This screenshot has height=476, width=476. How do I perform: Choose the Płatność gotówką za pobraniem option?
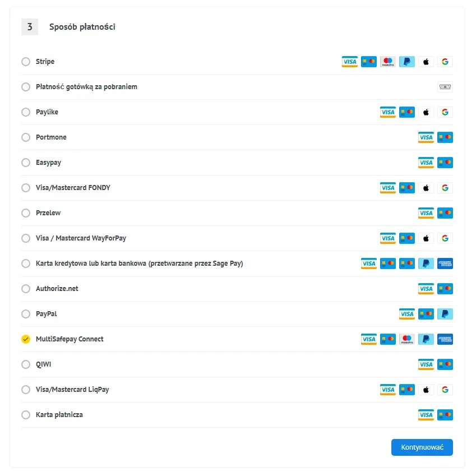[x=26, y=87]
